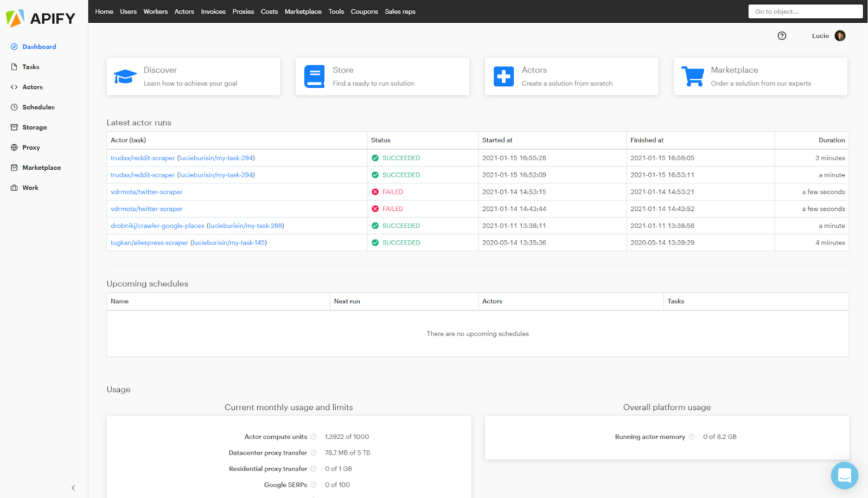Open the Tasks page from sidebar label

coord(31,67)
